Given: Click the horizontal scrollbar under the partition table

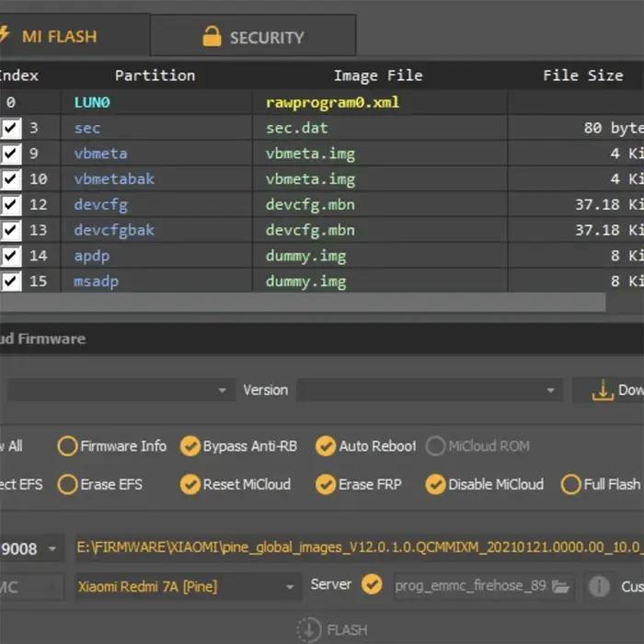Looking at the screenshot, I should tap(303, 302).
